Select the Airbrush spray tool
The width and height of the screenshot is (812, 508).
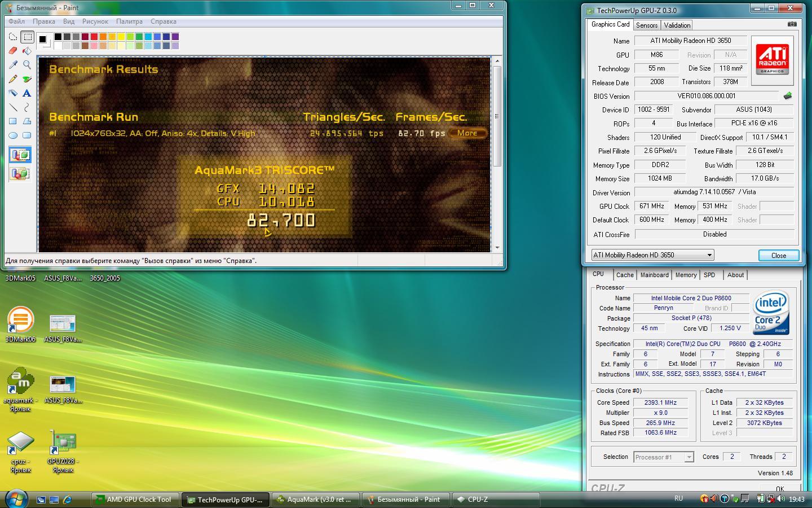click(x=13, y=93)
